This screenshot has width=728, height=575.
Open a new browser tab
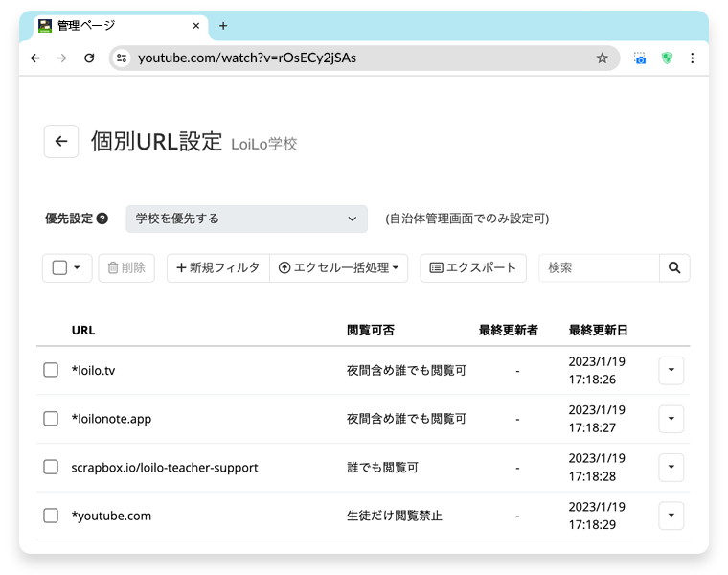pos(223,26)
